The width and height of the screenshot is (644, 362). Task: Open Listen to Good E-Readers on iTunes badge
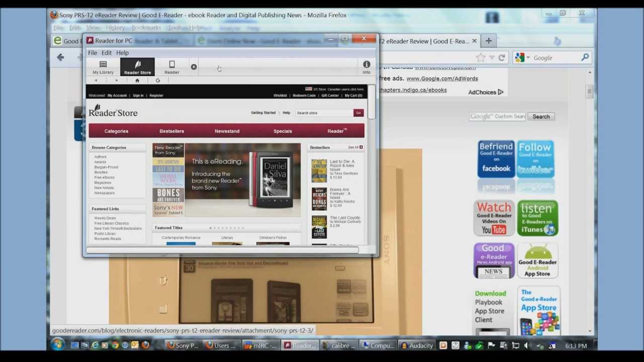coord(537,218)
